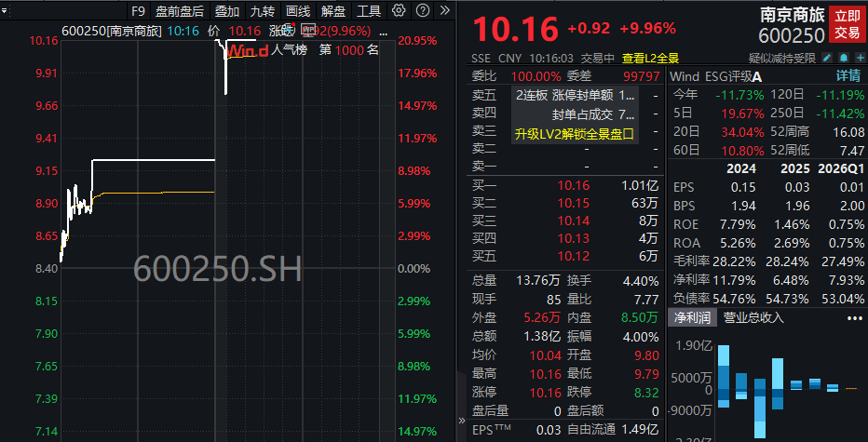
Task: Open the 解盘 analysis menu
Action: pos(333,10)
